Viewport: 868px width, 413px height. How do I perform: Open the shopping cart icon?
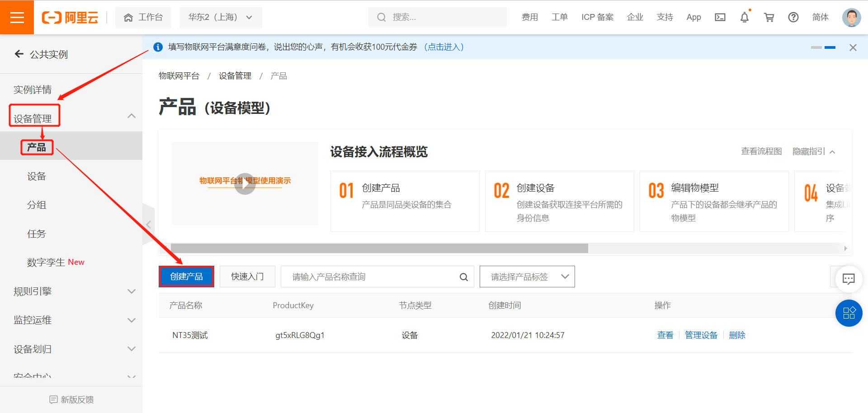tap(769, 17)
